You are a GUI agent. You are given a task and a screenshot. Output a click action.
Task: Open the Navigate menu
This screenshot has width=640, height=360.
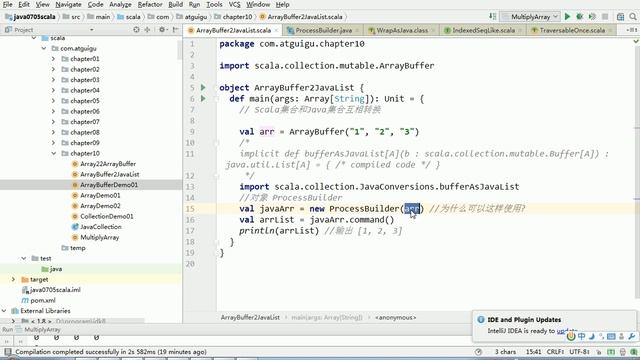(68, 4)
